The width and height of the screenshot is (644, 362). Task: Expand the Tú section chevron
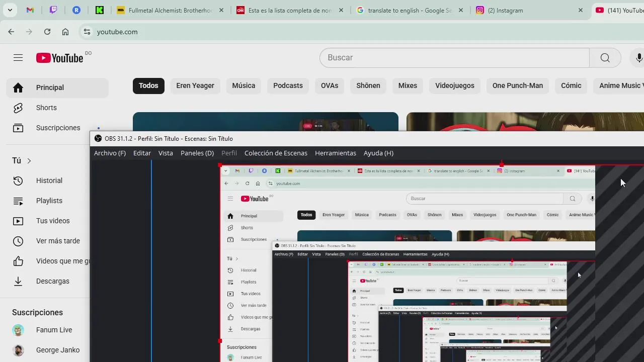(29, 161)
